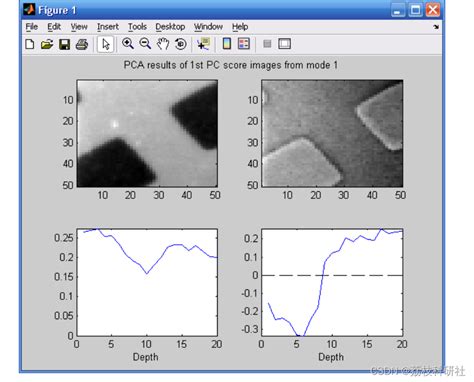
Task: Open the Insert menu
Action: (x=108, y=27)
